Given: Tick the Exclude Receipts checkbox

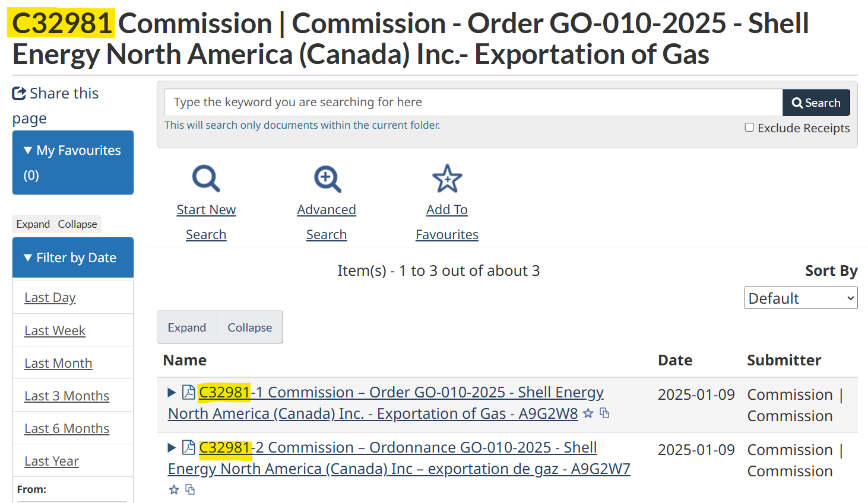Looking at the screenshot, I should (x=749, y=128).
